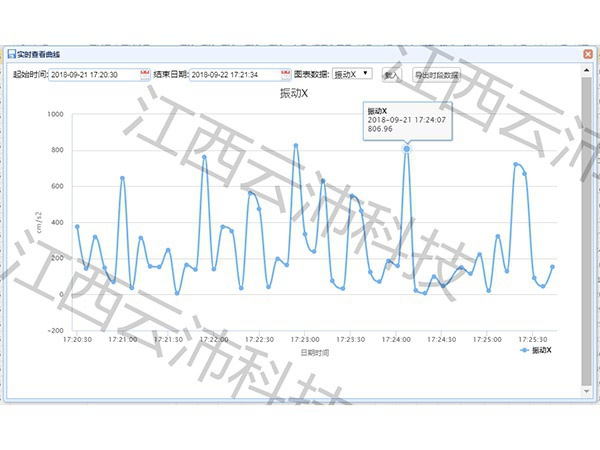Open the end date calendar picker icon
The image size is (600, 450).
(x=284, y=74)
